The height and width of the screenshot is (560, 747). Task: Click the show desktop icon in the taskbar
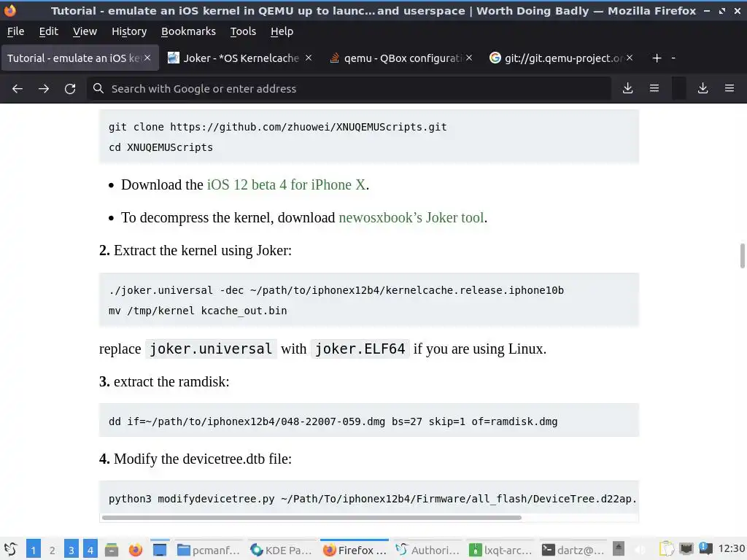pyautogui.click(x=160, y=550)
